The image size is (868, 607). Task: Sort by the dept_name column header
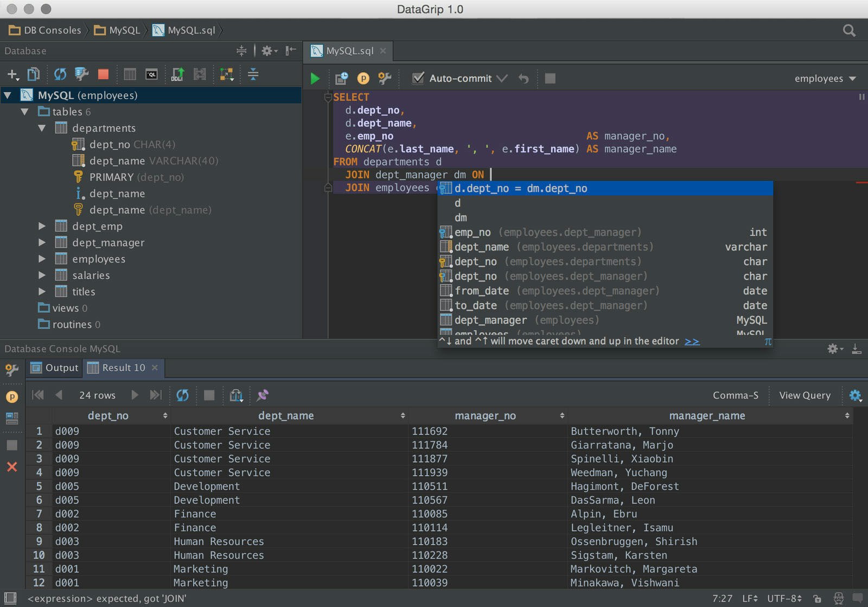click(286, 416)
